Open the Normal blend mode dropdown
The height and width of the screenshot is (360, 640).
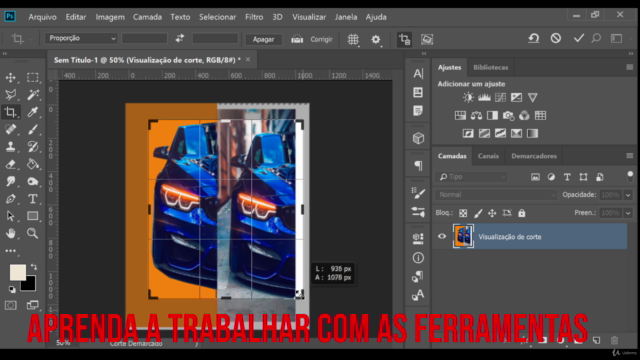pos(496,195)
